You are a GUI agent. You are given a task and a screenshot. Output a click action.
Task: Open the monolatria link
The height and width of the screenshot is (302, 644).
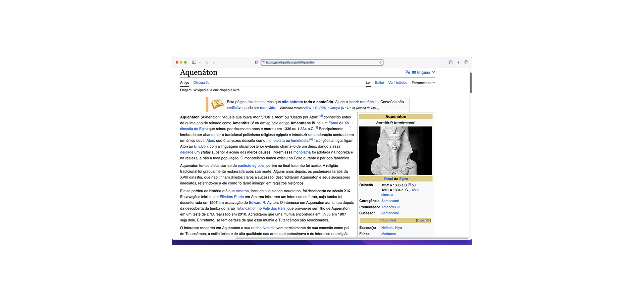(x=302, y=152)
